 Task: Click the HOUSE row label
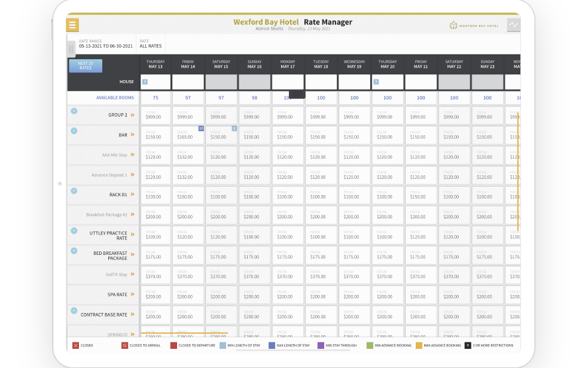[126, 82]
